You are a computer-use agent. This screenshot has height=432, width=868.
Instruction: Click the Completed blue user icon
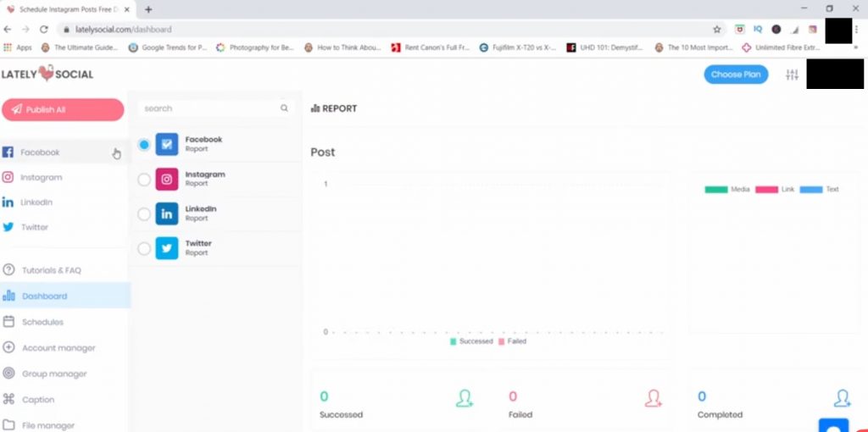click(x=842, y=398)
